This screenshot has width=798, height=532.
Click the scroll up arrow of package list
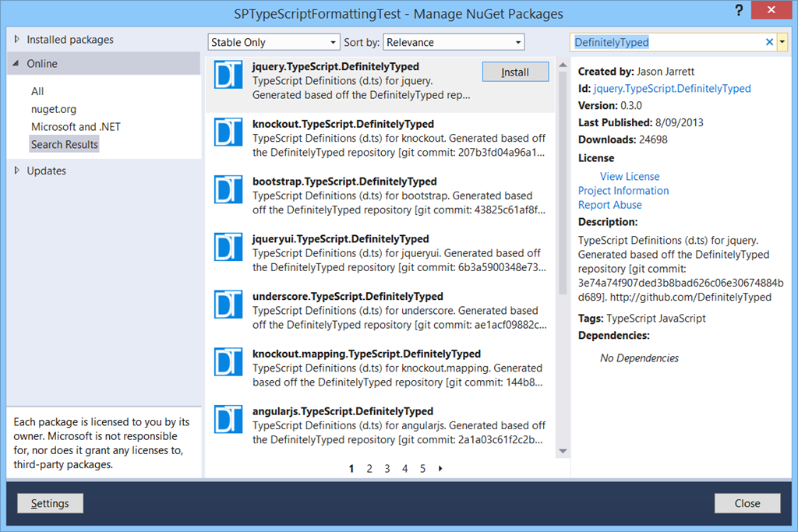click(563, 65)
